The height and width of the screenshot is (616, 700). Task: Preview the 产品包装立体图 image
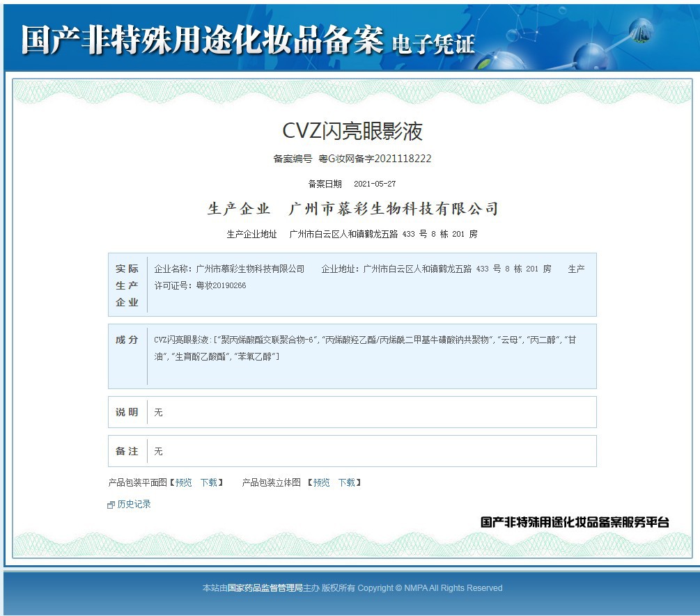(321, 482)
